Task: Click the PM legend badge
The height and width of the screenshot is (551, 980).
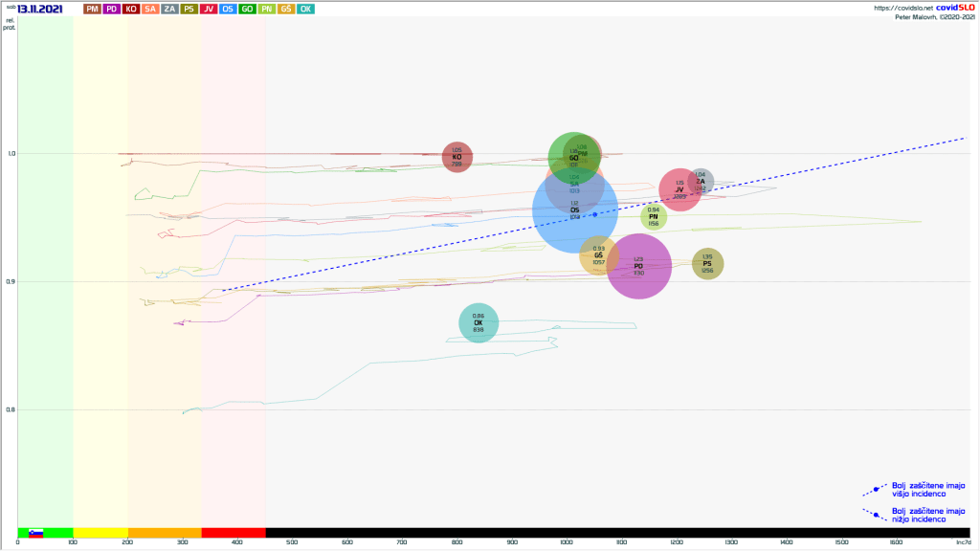Action: pos(92,9)
